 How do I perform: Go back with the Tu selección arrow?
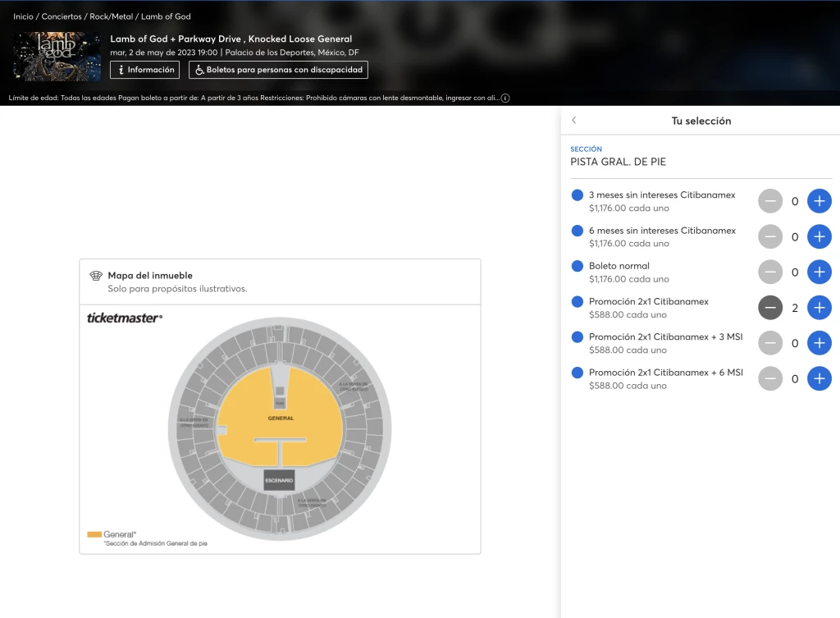pos(574,121)
